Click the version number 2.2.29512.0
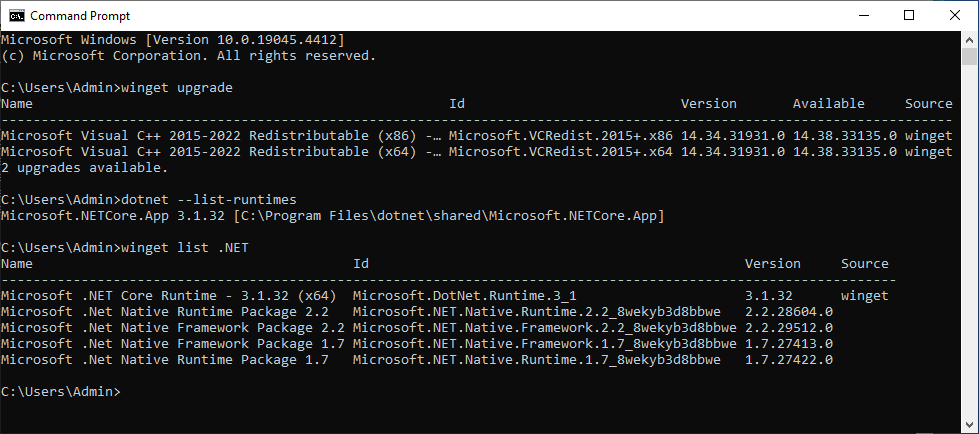Screen dimensions: 979x434 pos(788,328)
